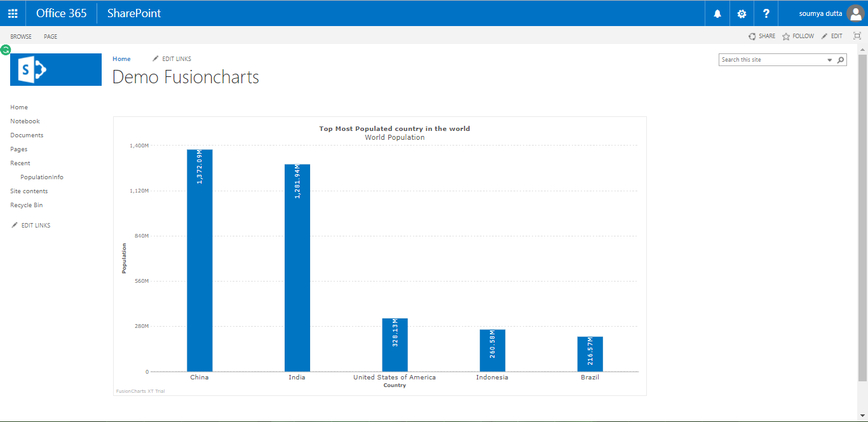The height and width of the screenshot is (422, 868).
Task: Click EDIT in the page toolbar
Action: coord(832,36)
